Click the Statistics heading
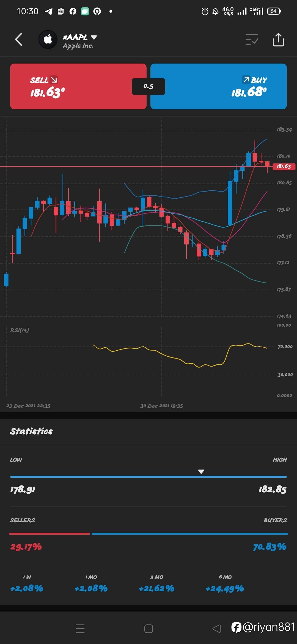Viewport: 297px width, 644px height. tap(31, 431)
